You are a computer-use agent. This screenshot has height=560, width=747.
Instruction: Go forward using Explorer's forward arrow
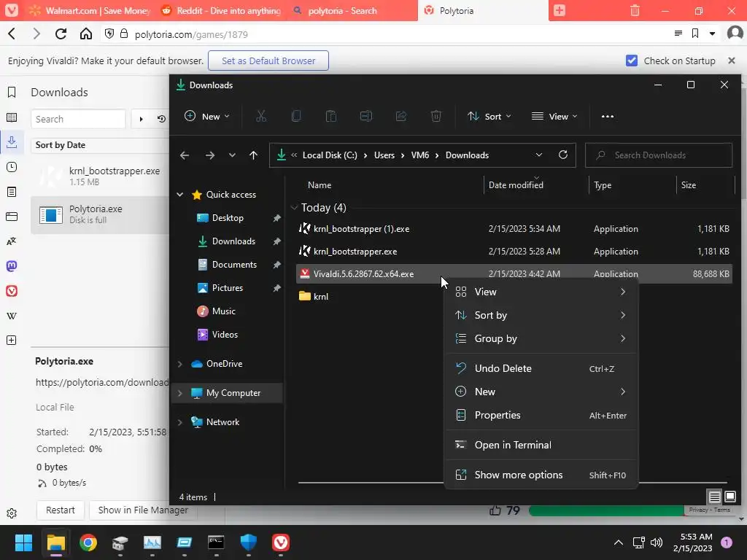click(x=209, y=155)
